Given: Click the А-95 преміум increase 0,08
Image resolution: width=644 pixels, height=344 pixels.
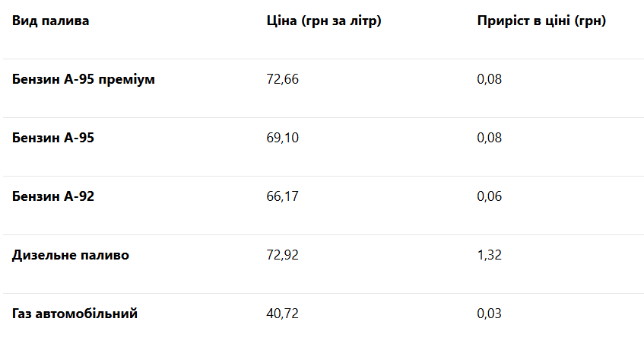Looking at the screenshot, I should [490, 79].
